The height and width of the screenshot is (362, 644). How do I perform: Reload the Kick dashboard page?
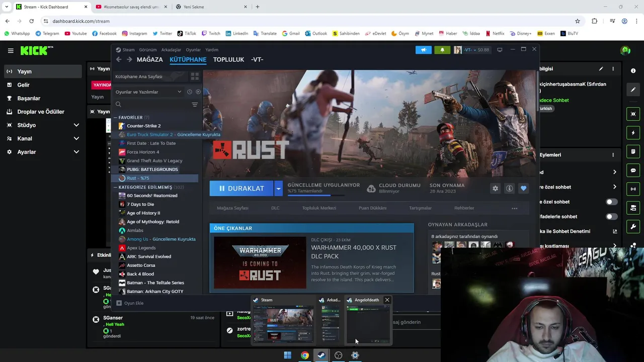(31, 21)
